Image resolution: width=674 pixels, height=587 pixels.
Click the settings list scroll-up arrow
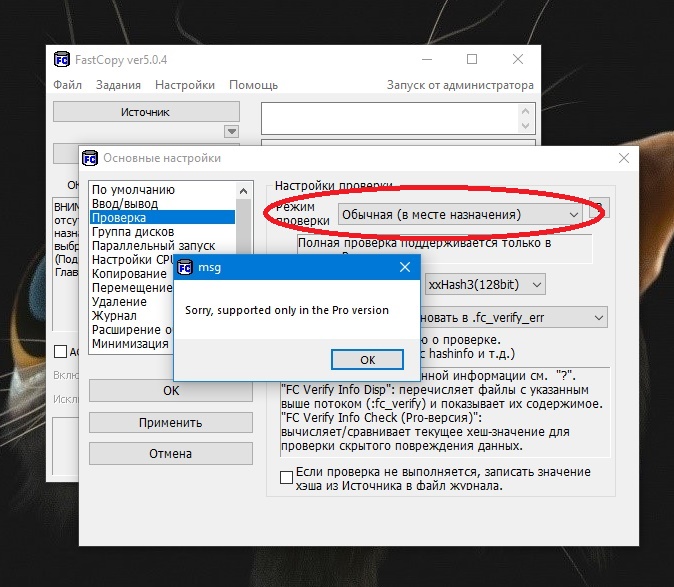pos(243,191)
